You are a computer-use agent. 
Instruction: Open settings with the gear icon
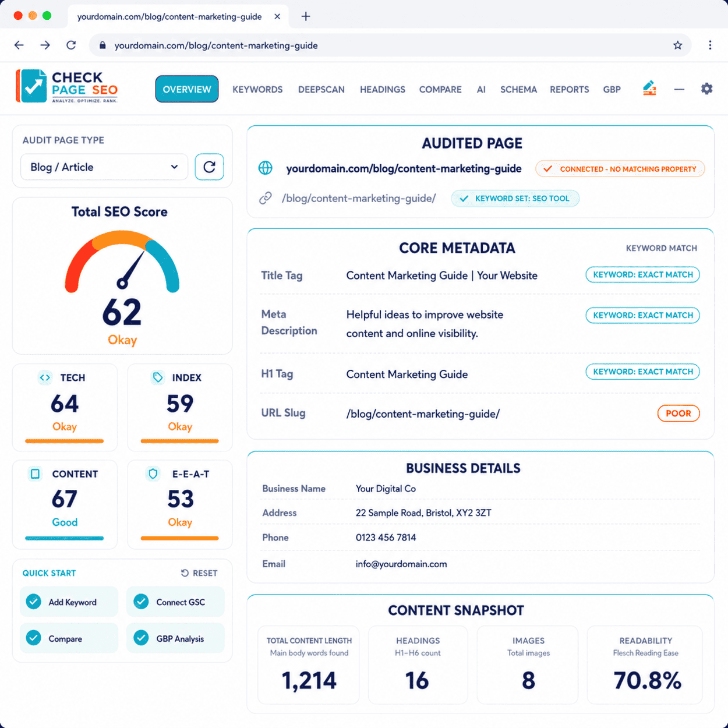(706, 89)
